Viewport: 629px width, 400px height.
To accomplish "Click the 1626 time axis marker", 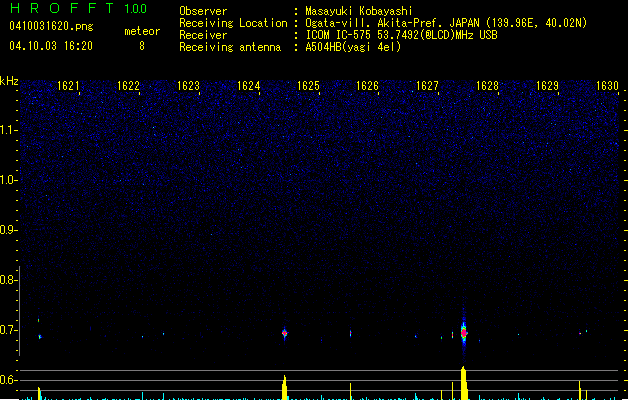I will coord(367,86).
